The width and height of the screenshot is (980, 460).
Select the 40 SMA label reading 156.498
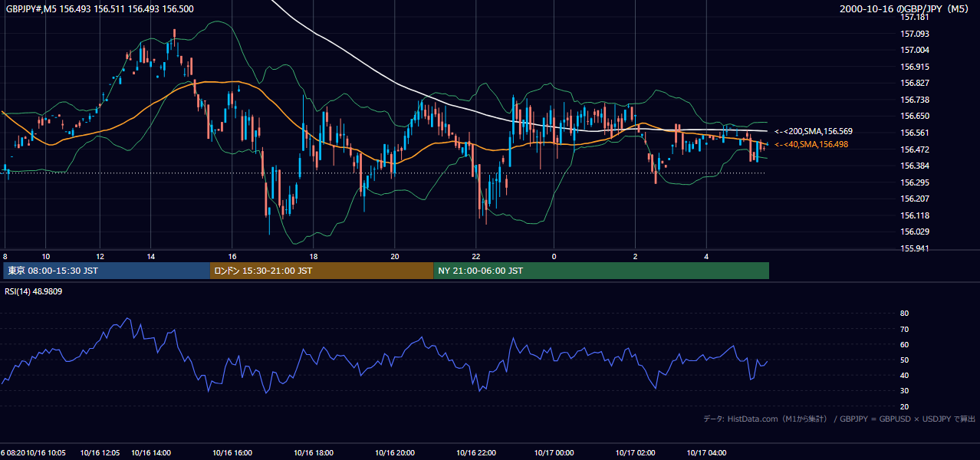click(x=811, y=144)
